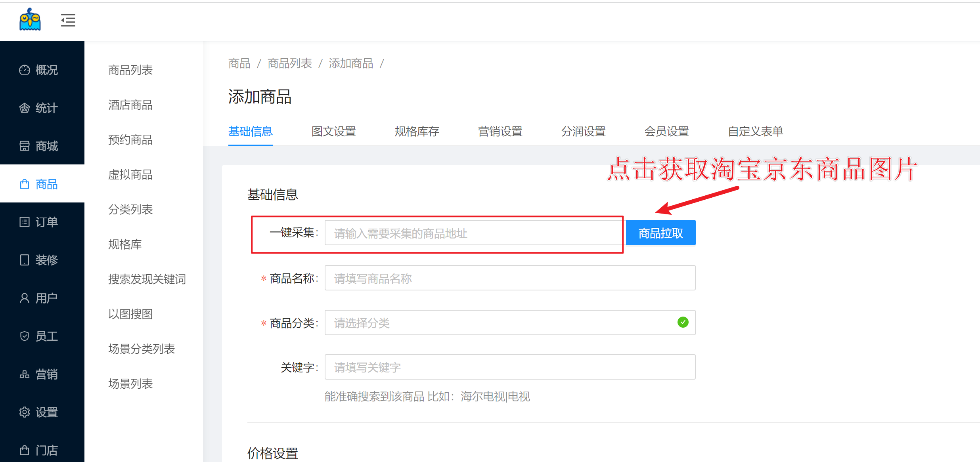Collapse the sidebar with menu fold icon
This screenshot has width=980, height=462.
pyautogui.click(x=68, y=20)
